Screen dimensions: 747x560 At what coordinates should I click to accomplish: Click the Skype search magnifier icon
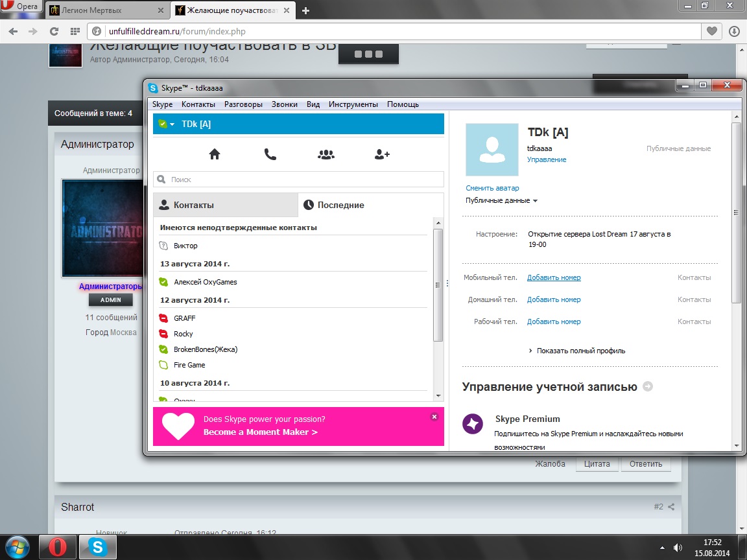161,180
